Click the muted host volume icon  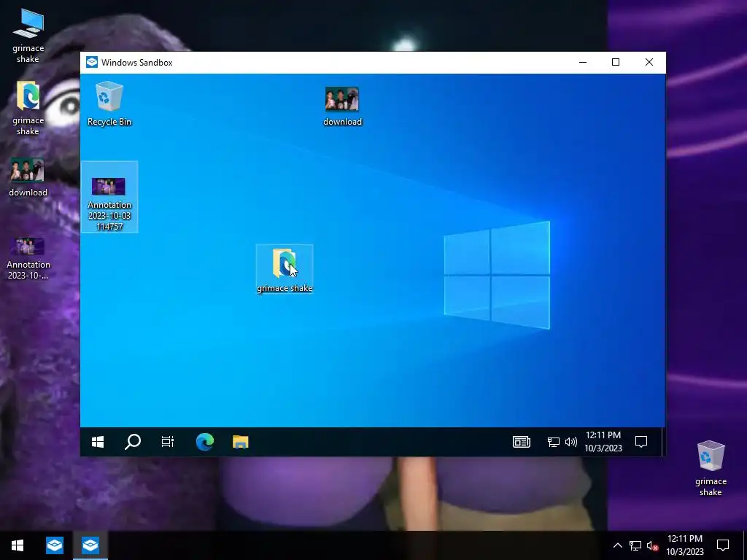[653, 545]
